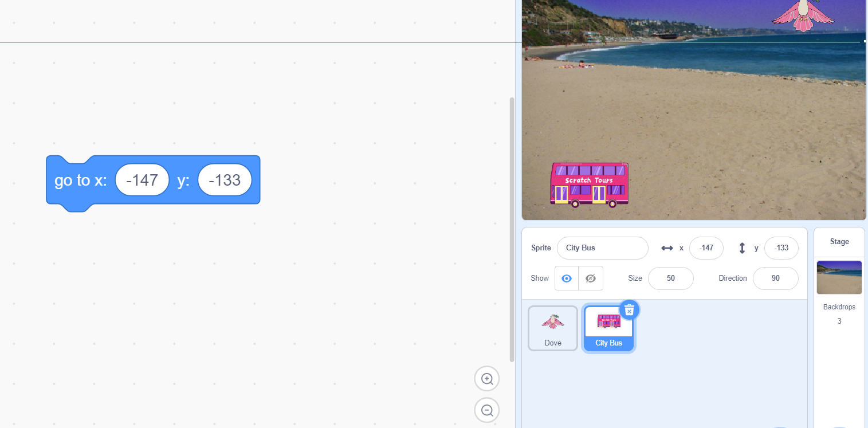Select the Stage backdrop thumbnail
This screenshot has height=428, width=868.
839,277
